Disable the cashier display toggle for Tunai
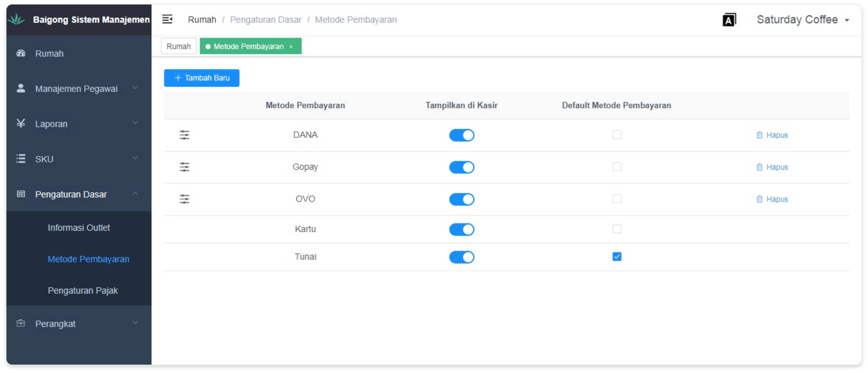This screenshot has width=868, height=373. pyautogui.click(x=461, y=257)
